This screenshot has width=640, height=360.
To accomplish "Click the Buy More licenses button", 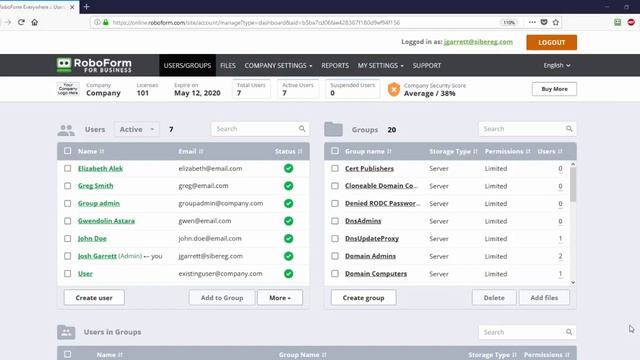I will point(554,89).
